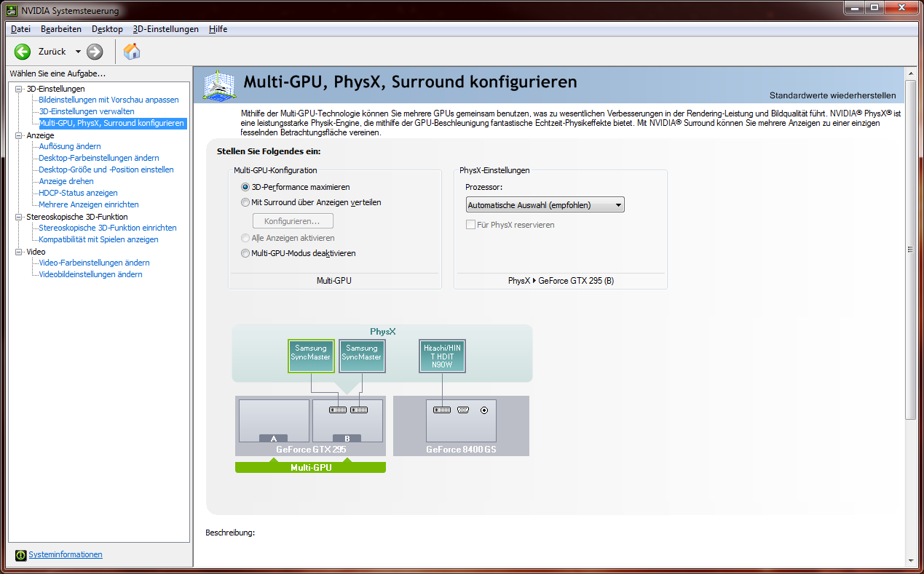The image size is (924, 574).
Task: Select Multi-GPU, PhysX, Surround konfigurieren item
Action: [x=111, y=123]
